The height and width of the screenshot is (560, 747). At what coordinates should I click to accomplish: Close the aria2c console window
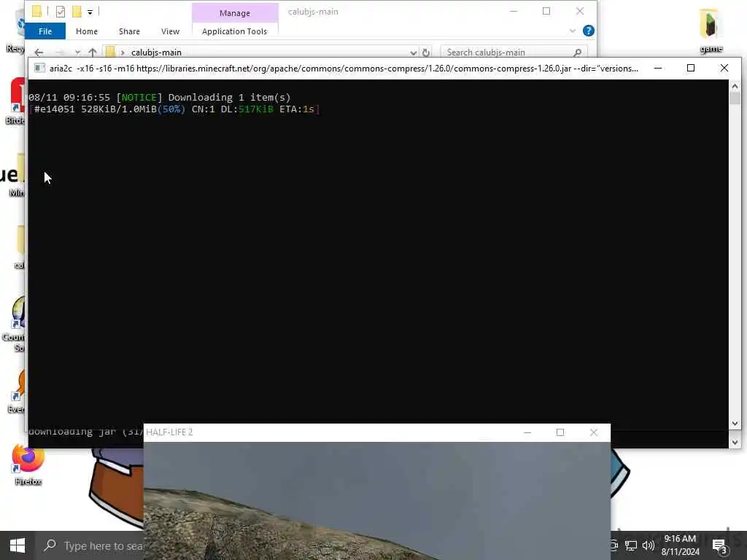click(724, 68)
